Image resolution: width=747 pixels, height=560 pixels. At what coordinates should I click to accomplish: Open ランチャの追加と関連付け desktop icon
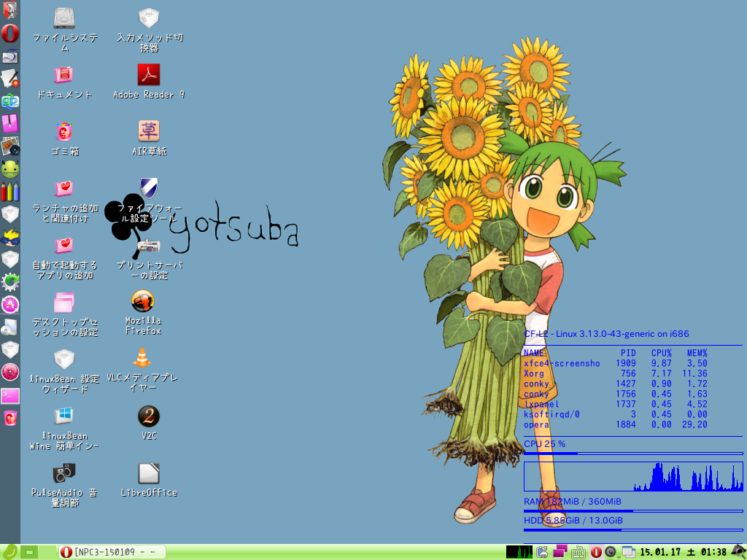pos(64,188)
